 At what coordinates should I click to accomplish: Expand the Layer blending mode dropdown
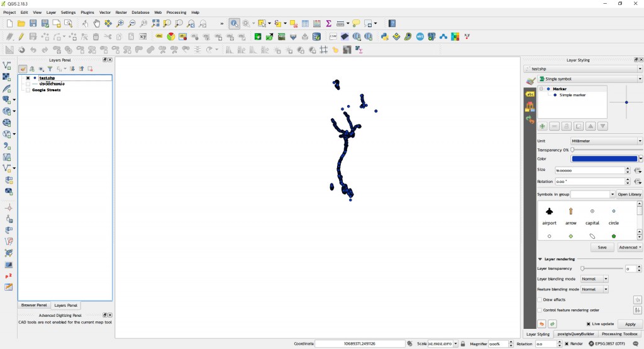click(594, 279)
